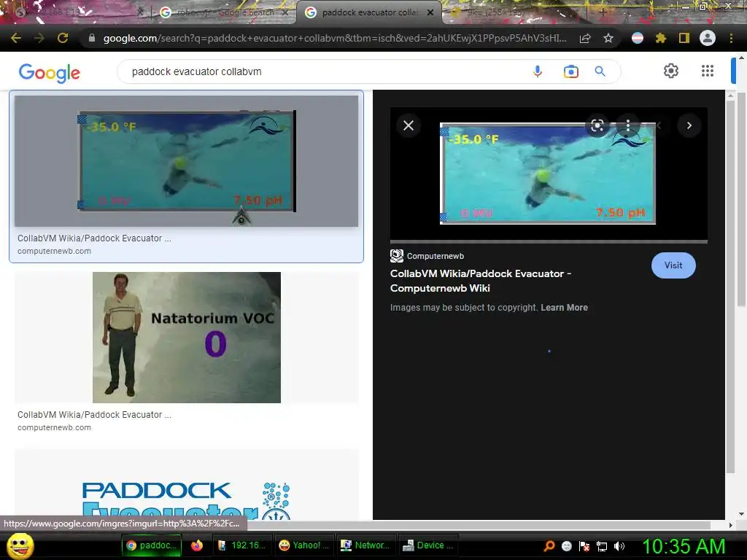Submit search with the magnifying glass icon
Screen dimensions: 747x560
tap(600, 71)
